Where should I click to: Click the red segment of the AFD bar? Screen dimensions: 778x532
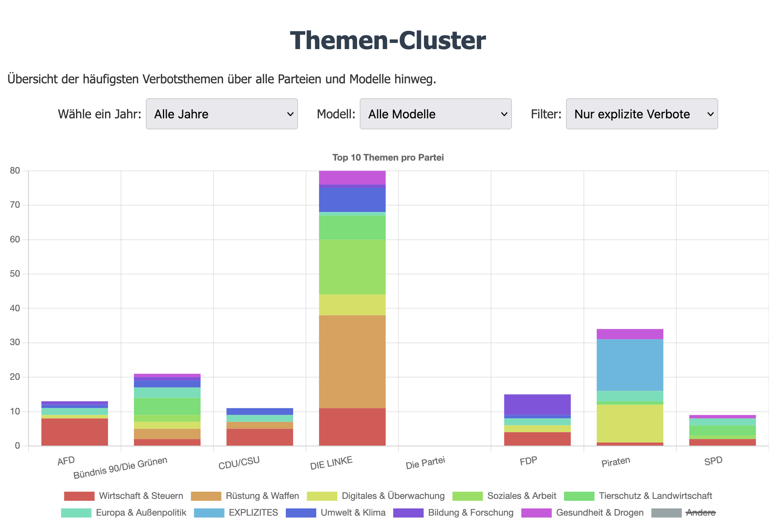point(75,432)
